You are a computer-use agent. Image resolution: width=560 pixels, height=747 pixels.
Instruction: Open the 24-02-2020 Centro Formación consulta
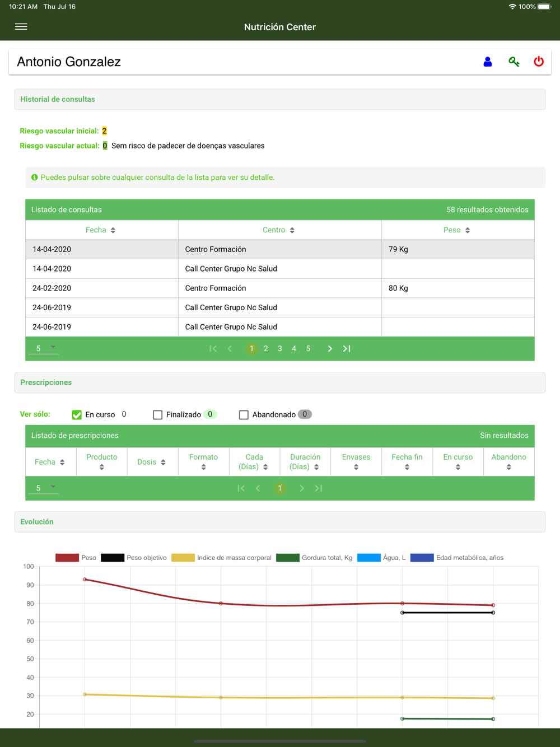(280, 288)
